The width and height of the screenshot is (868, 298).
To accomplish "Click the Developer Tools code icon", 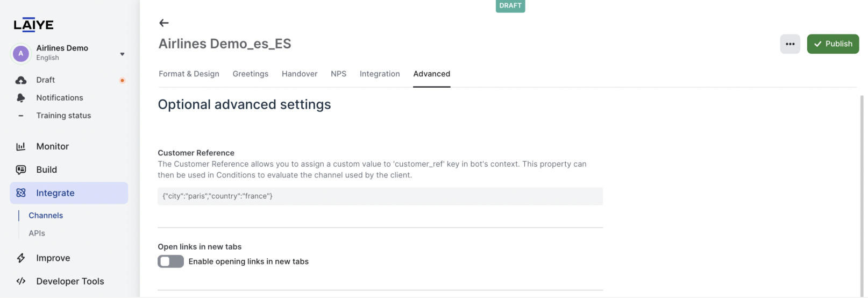I will tap(21, 281).
